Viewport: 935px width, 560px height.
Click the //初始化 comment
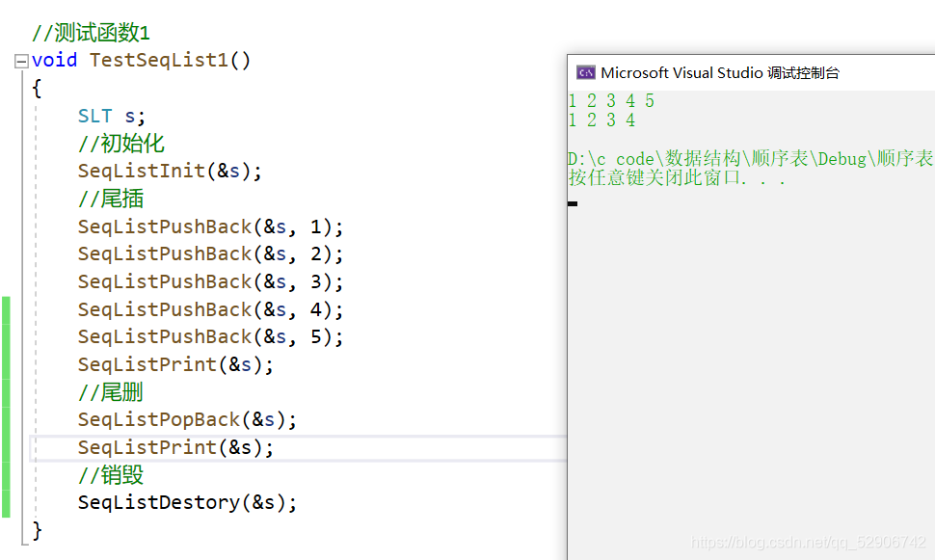(x=121, y=143)
